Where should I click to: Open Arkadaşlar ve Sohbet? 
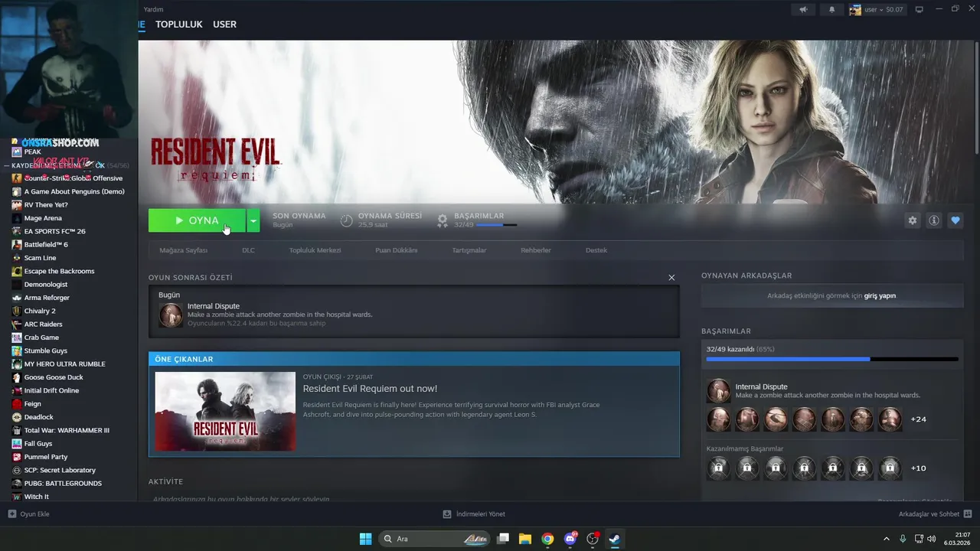pyautogui.click(x=935, y=514)
